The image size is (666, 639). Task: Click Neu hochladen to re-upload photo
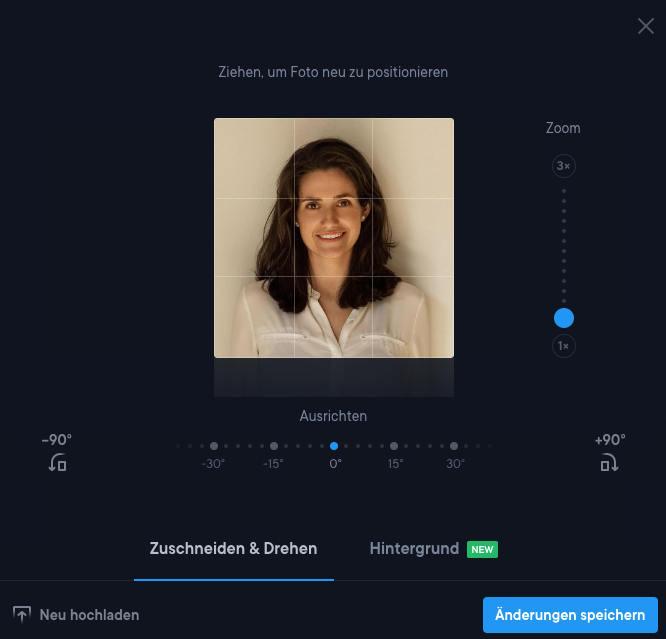(x=89, y=615)
